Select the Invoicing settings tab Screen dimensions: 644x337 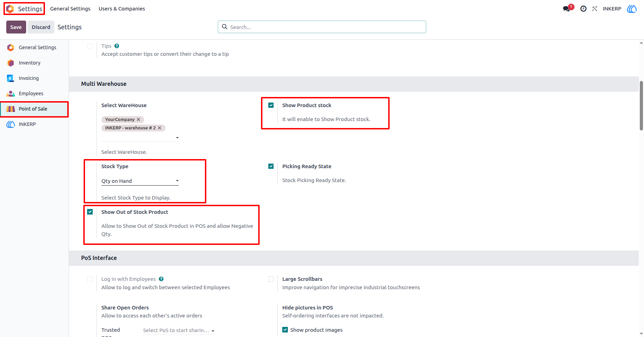(x=34, y=78)
